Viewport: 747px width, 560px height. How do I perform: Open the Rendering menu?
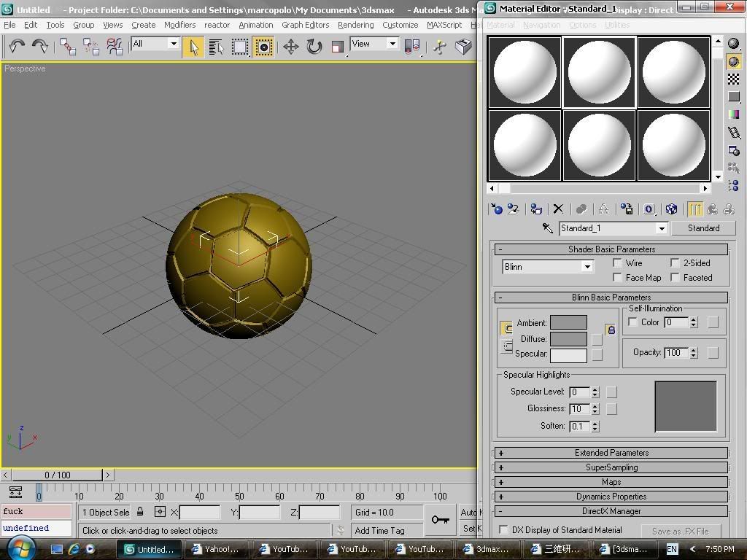click(x=355, y=25)
